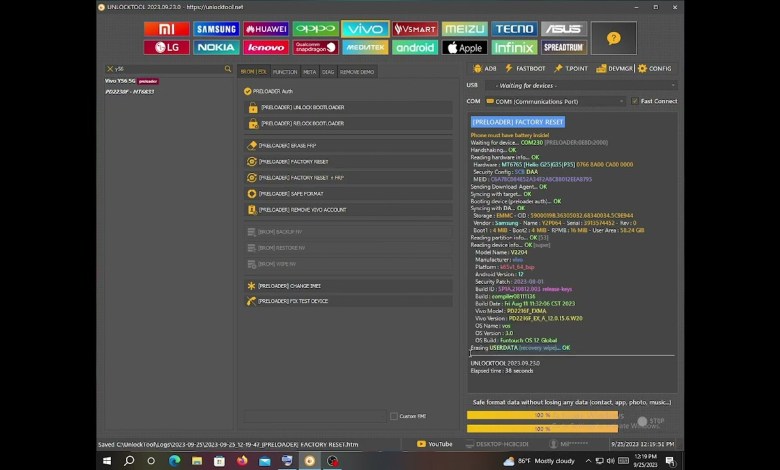Clear the model search with the X icon

(x=109, y=69)
